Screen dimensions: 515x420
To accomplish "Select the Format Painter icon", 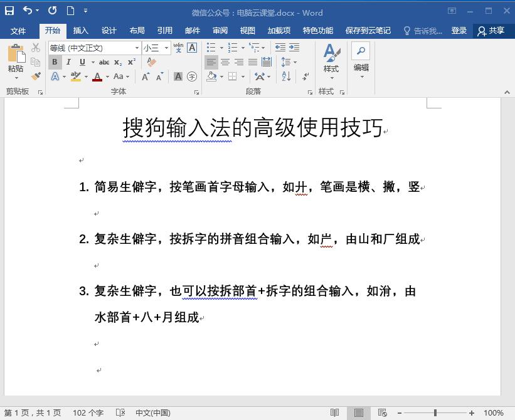I will click(x=36, y=76).
